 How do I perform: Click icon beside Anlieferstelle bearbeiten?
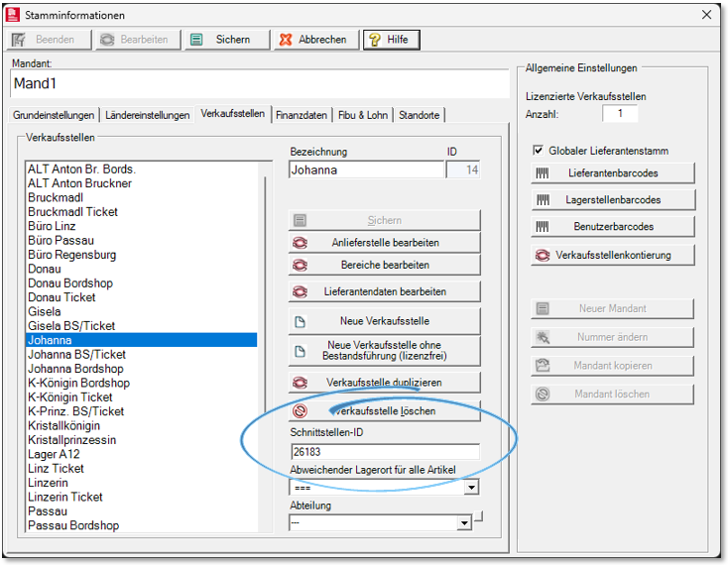[x=301, y=243]
